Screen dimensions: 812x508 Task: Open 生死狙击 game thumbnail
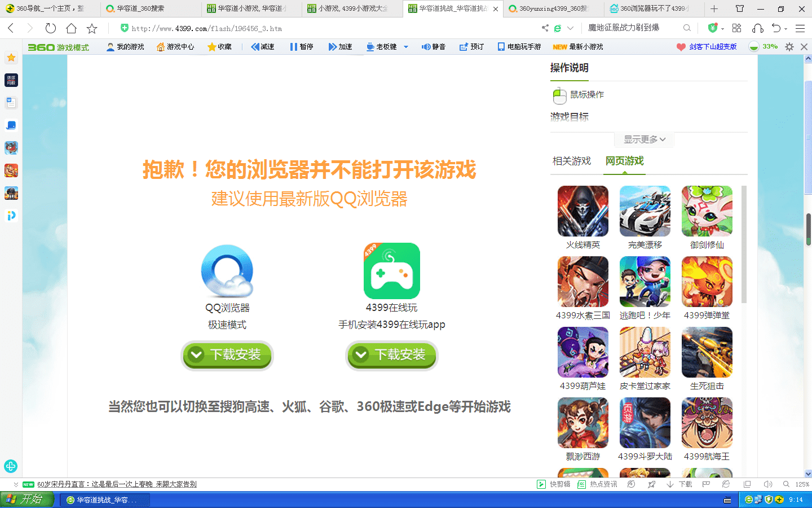pos(707,352)
